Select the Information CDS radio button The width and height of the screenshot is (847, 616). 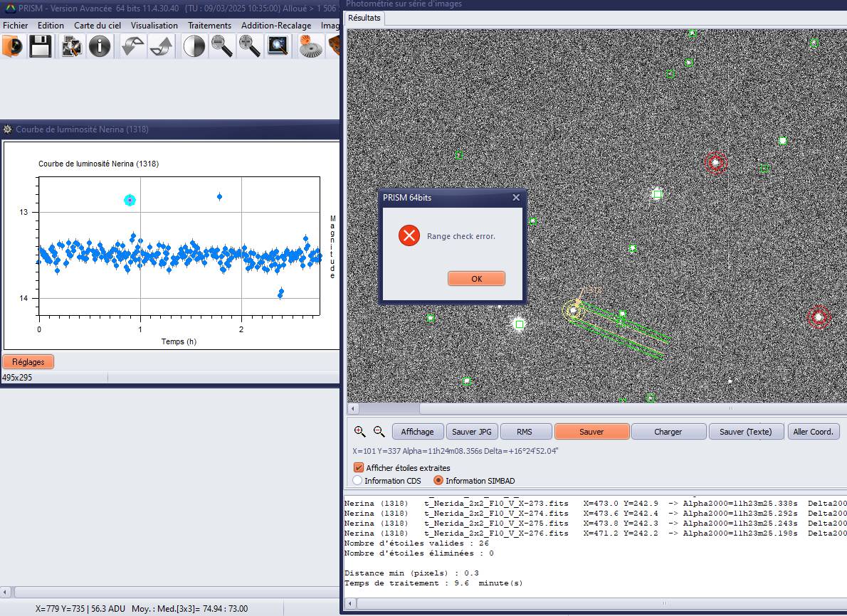tap(357, 481)
